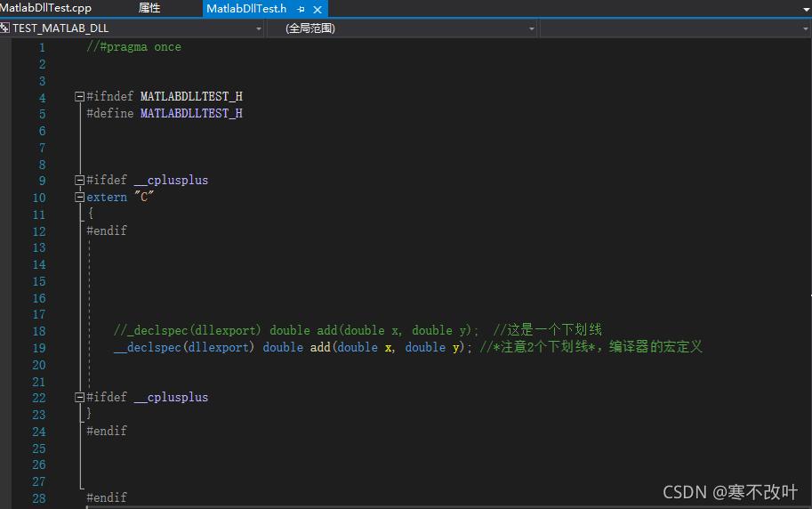Pin the MatlabDllTest.h tab
Screen dimensions: 812x509
coord(301,9)
